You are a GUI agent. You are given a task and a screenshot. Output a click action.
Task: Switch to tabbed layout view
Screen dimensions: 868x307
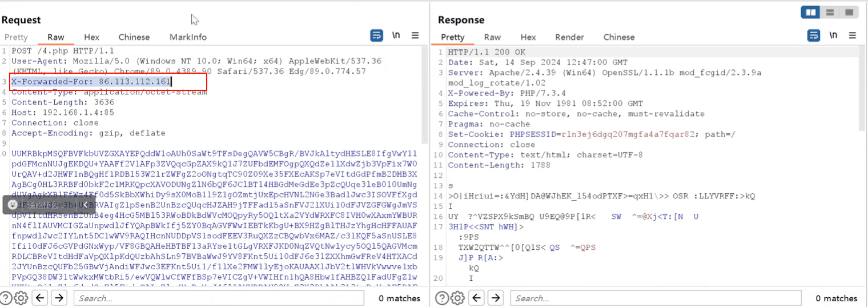click(x=849, y=12)
